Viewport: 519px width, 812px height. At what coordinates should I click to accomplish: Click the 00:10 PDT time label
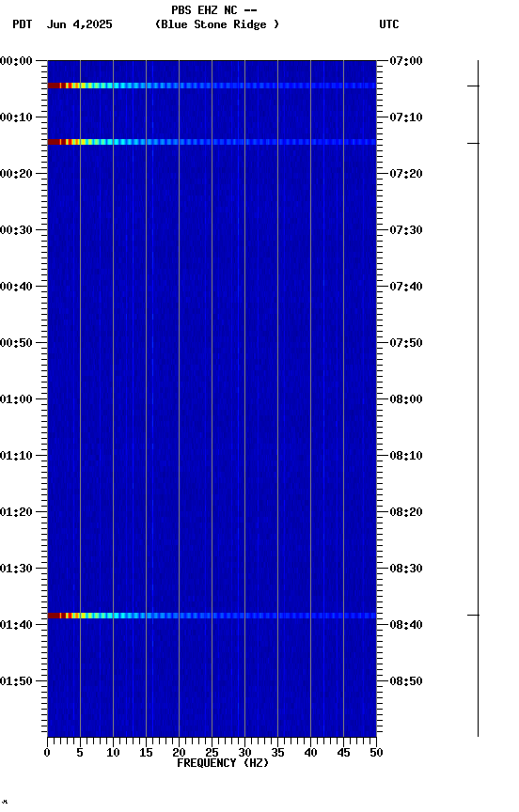pyautogui.click(x=16, y=117)
